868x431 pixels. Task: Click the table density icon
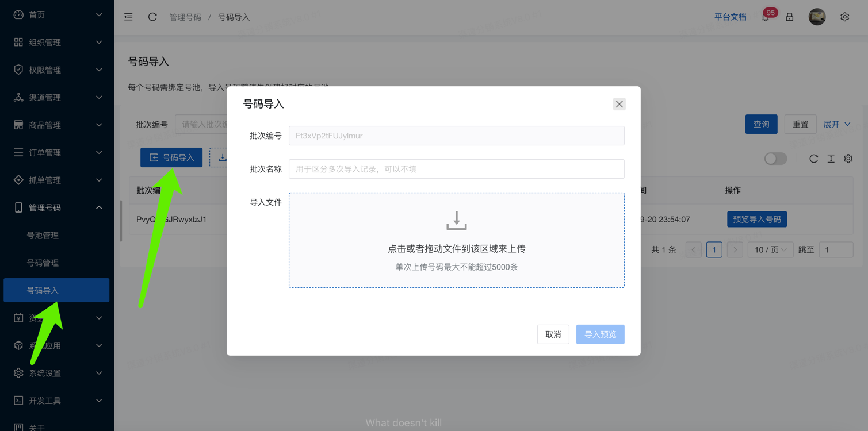pyautogui.click(x=831, y=159)
